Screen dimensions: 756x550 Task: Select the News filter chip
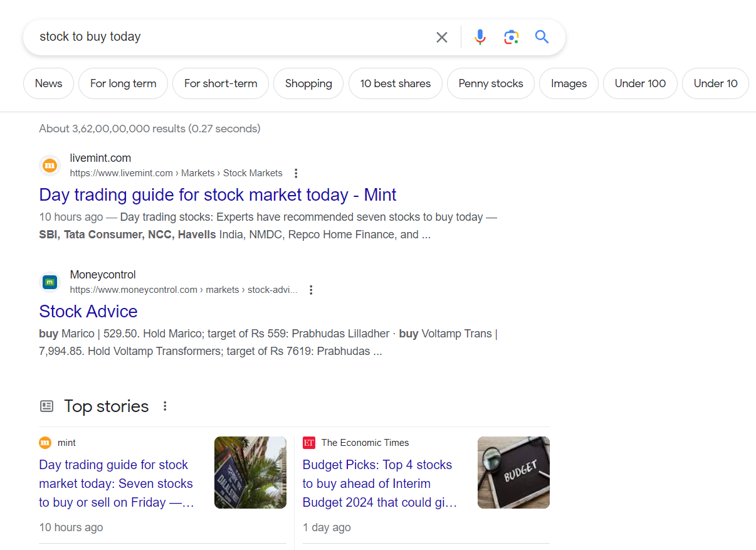(49, 83)
